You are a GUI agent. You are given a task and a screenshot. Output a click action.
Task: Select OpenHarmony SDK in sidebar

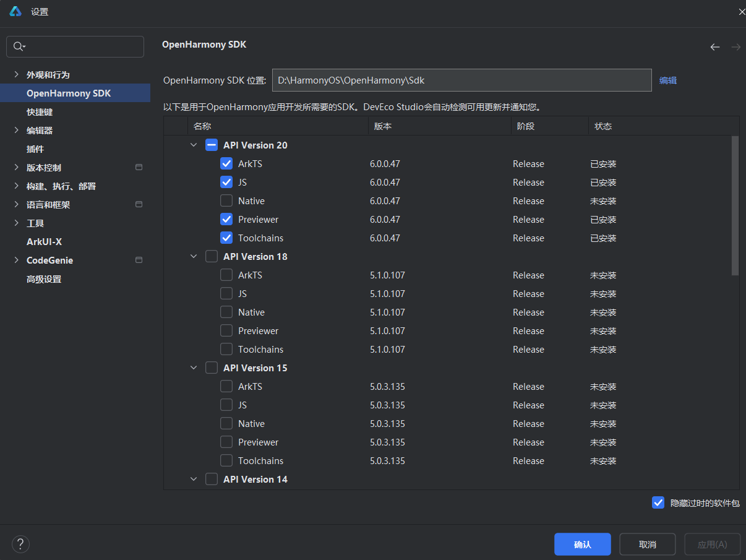[75, 93]
